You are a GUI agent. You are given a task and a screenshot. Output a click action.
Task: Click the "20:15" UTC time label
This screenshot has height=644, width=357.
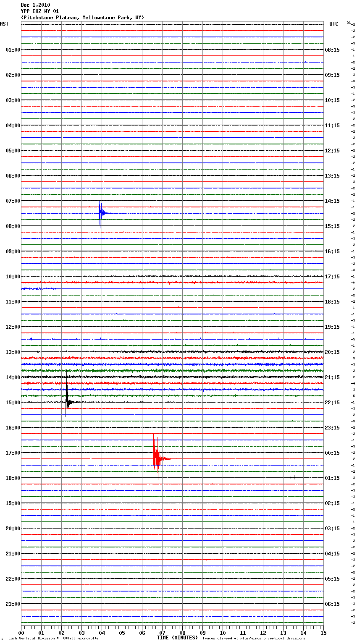(x=332, y=352)
